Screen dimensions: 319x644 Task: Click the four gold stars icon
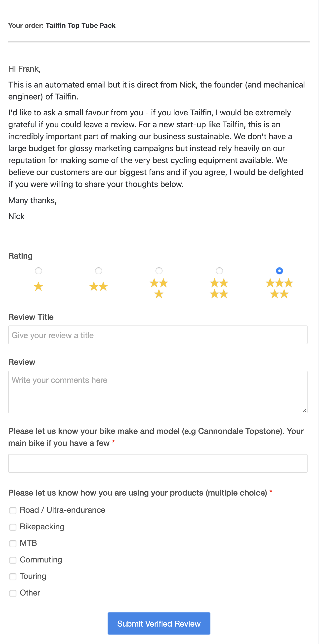pyautogui.click(x=219, y=288)
